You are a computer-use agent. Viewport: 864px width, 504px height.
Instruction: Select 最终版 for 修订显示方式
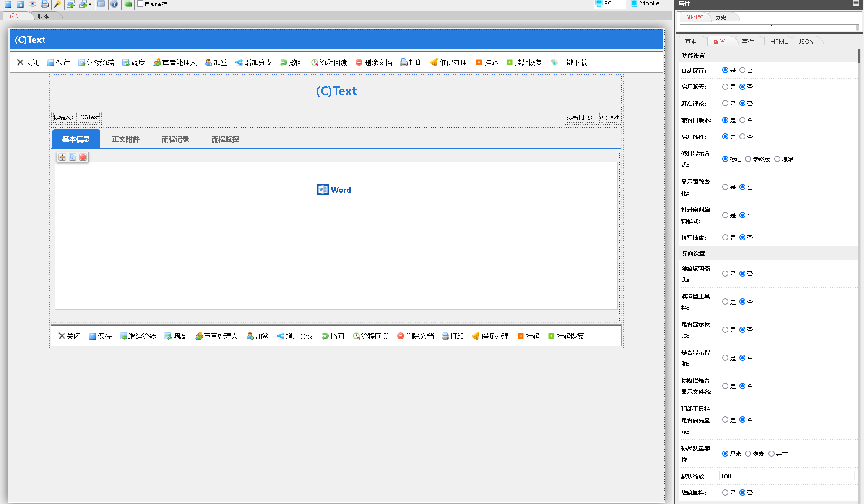click(748, 159)
